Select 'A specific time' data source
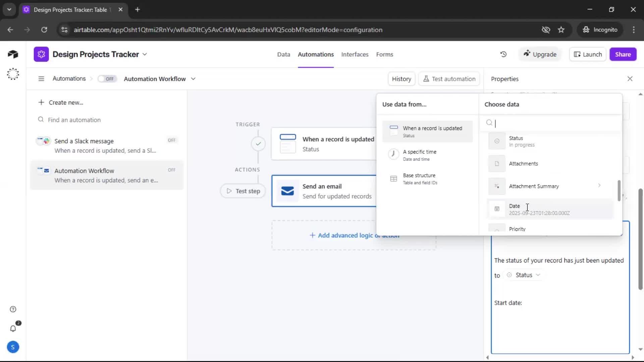 (x=427, y=155)
